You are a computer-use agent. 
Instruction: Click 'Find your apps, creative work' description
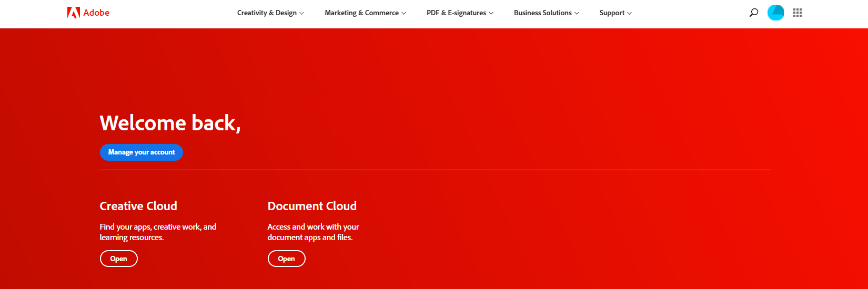tap(158, 232)
